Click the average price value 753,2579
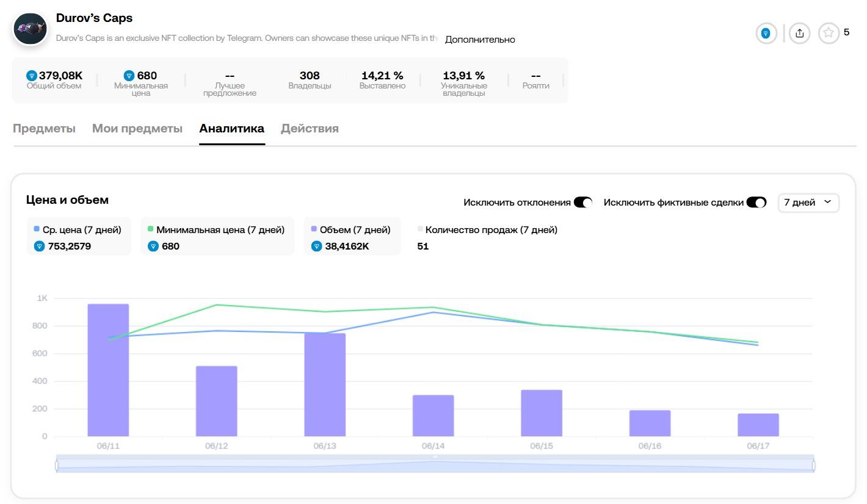This screenshot has width=867, height=504. pyautogui.click(x=70, y=247)
